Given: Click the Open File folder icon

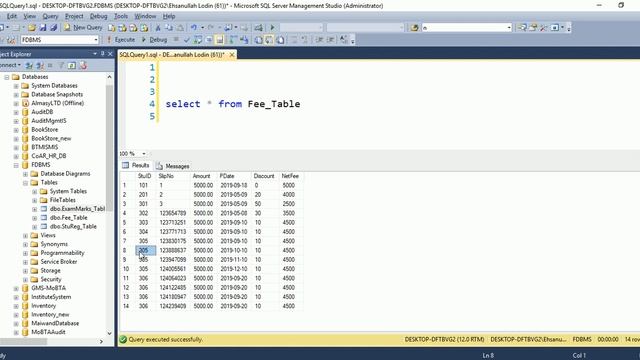Looking at the screenshot, I should (x=32, y=27).
